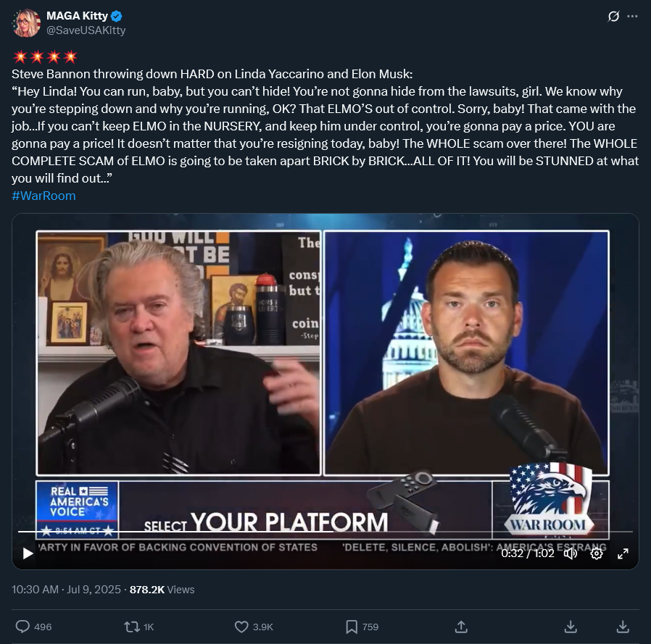Mute the video sound
The image size is (651, 644).
pyautogui.click(x=571, y=553)
